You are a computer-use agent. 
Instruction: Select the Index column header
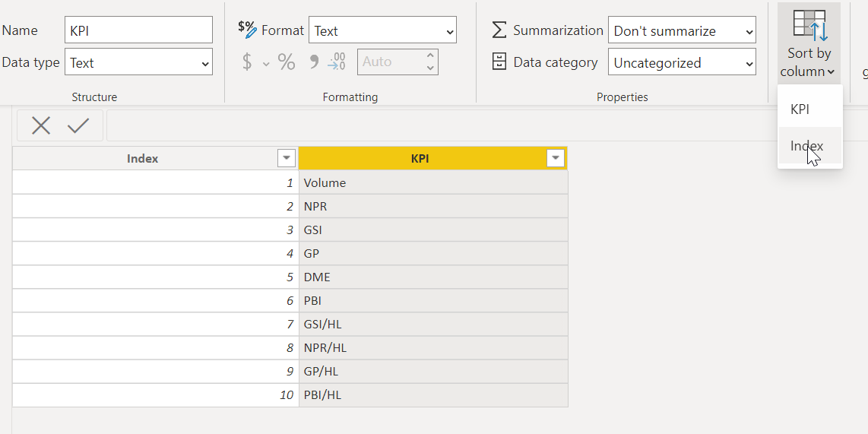coord(143,158)
